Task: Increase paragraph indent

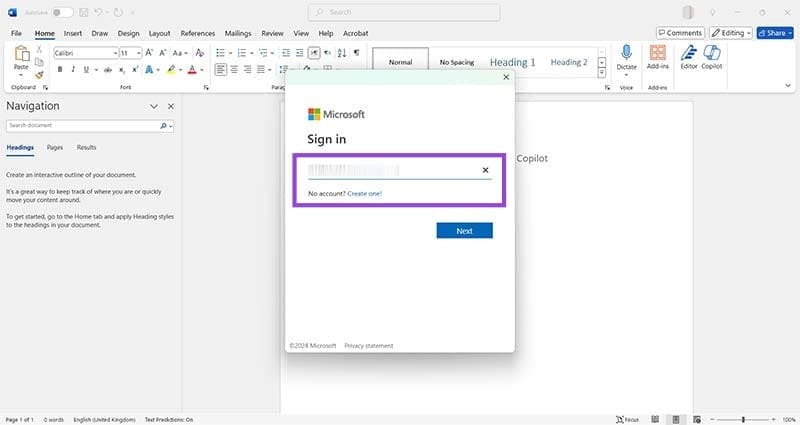Action: [299, 53]
